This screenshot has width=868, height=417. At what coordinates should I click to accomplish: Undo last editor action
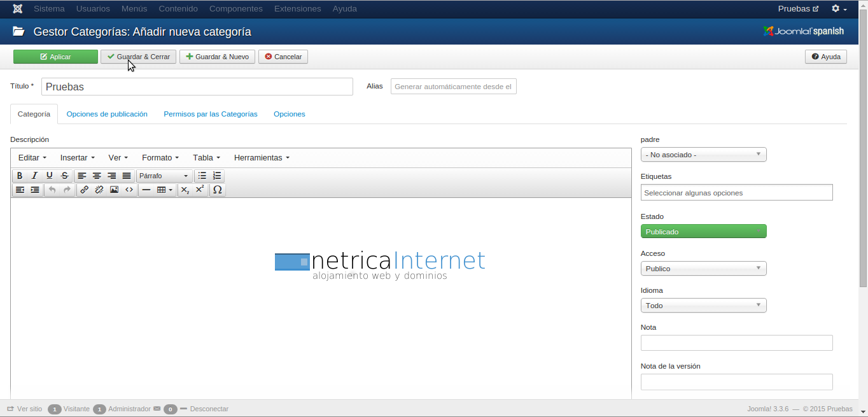(x=52, y=190)
